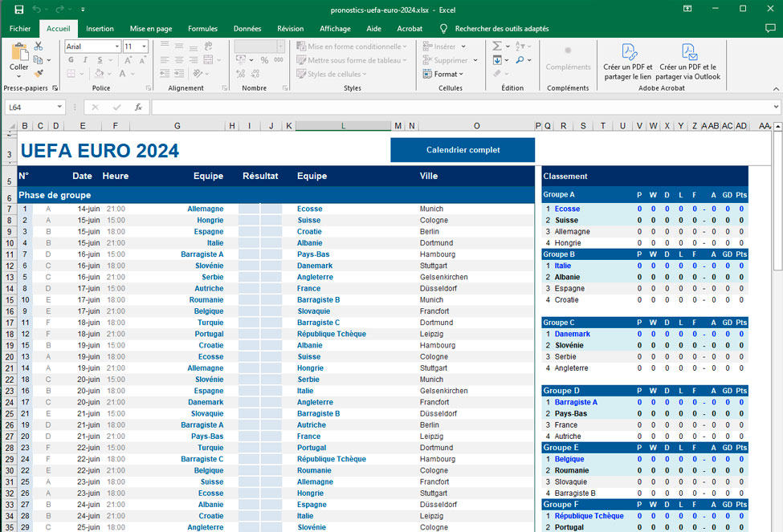Open the Format cells dropdown
Screen dimensions: 783x532
tap(443, 74)
